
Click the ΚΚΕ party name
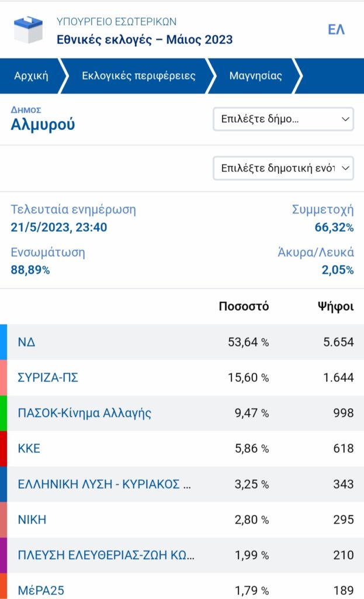click(29, 449)
